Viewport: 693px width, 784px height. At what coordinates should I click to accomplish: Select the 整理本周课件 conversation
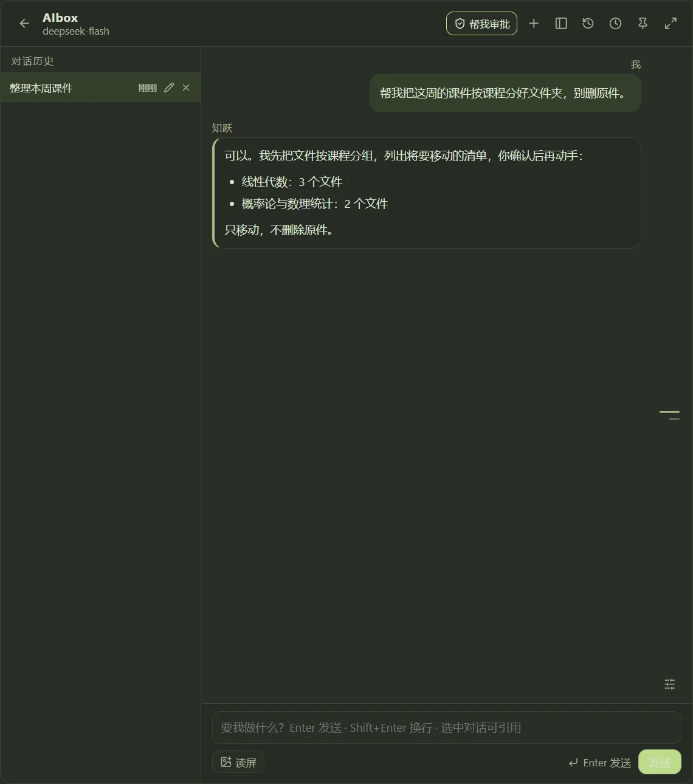coord(100,88)
